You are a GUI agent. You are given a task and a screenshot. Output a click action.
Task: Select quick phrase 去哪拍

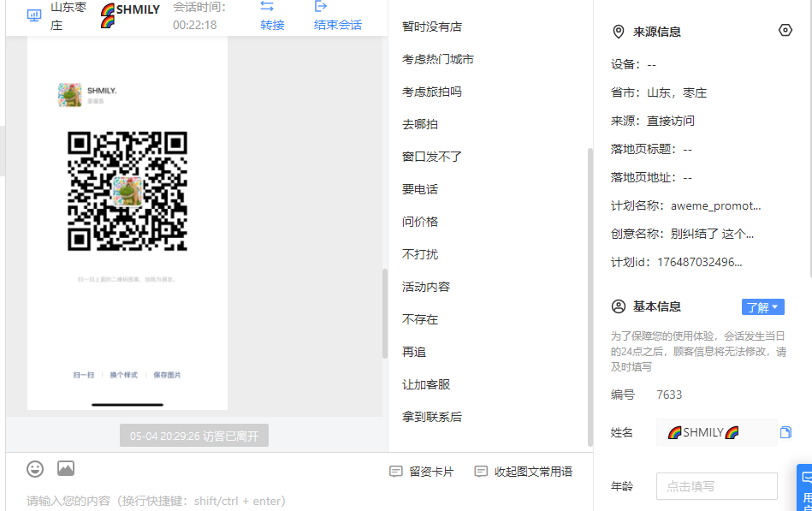(420, 124)
